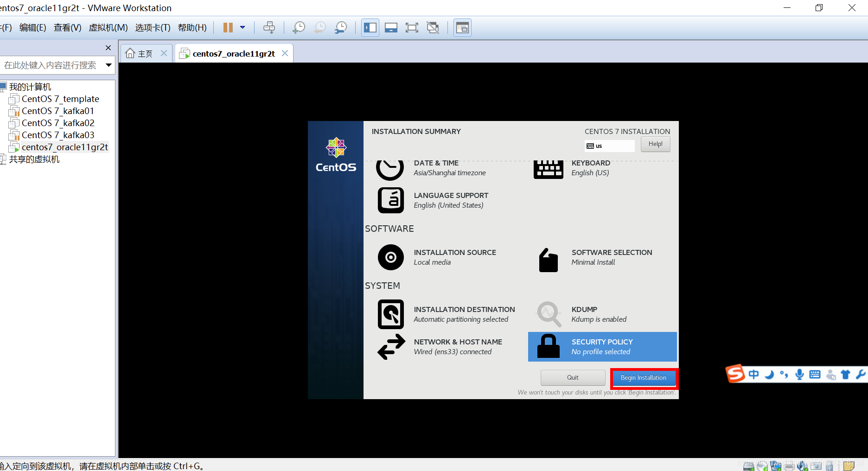Open the power options dropdown arrow
This screenshot has width=868, height=471.
click(243, 28)
